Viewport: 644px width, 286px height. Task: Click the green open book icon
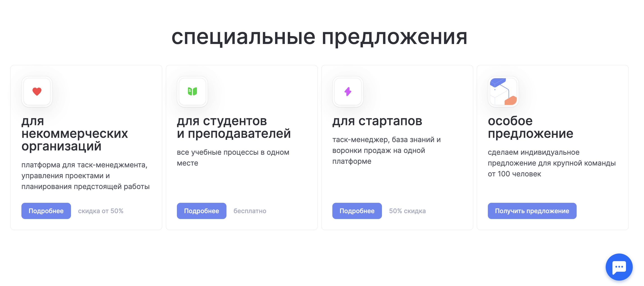tap(192, 92)
